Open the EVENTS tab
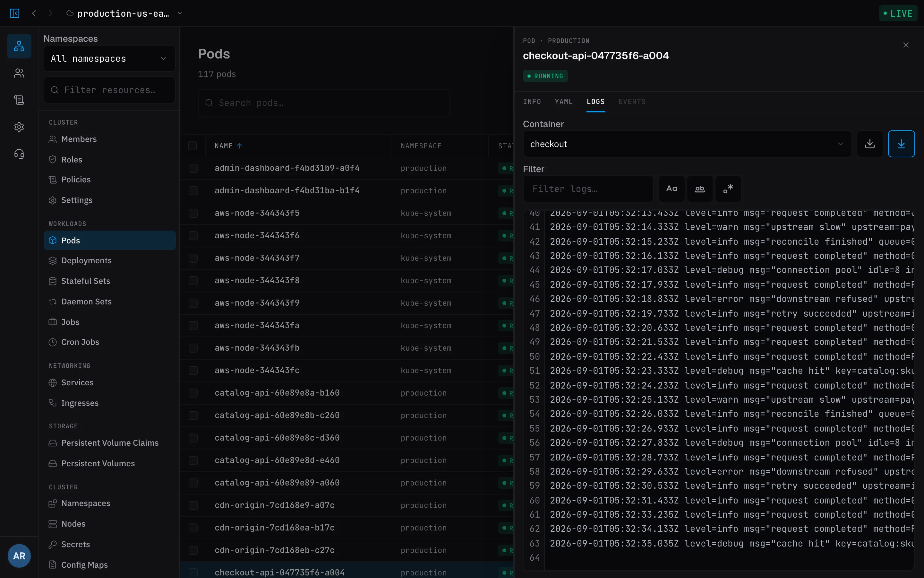The image size is (924, 578). pyautogui.click(x=632, y=102)
